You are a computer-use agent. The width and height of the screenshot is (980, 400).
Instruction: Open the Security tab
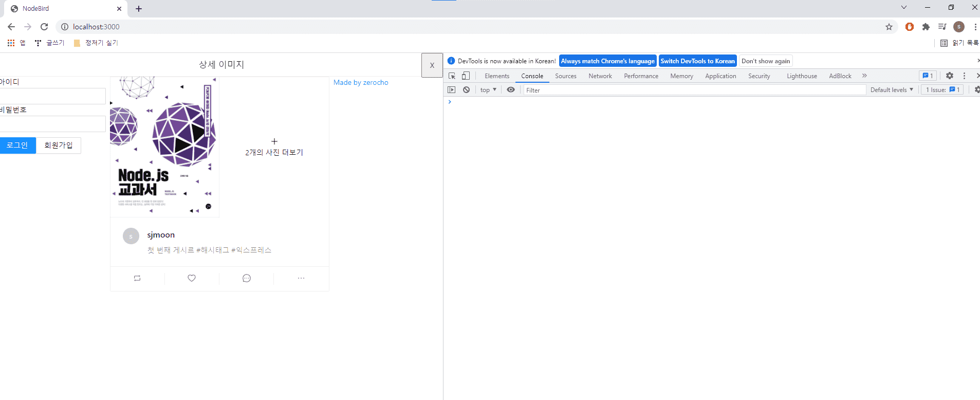coord(759,76)
